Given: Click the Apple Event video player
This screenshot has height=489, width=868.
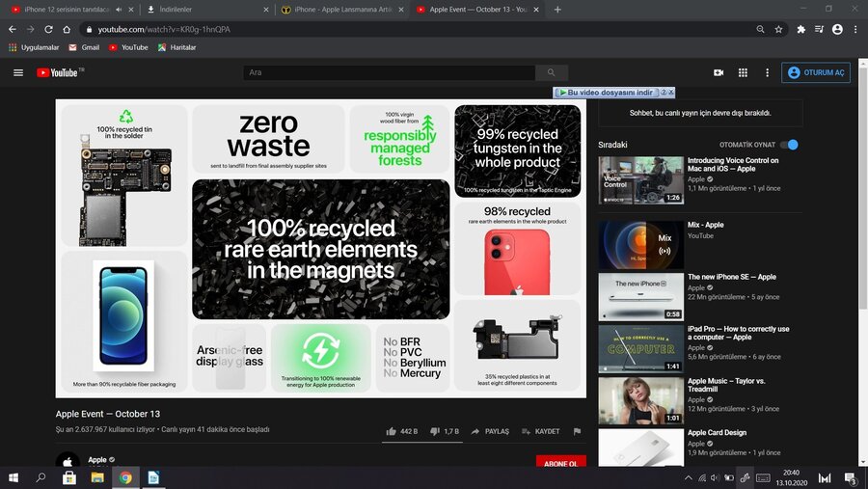Looking at the screenshot, I should point(320,248).
